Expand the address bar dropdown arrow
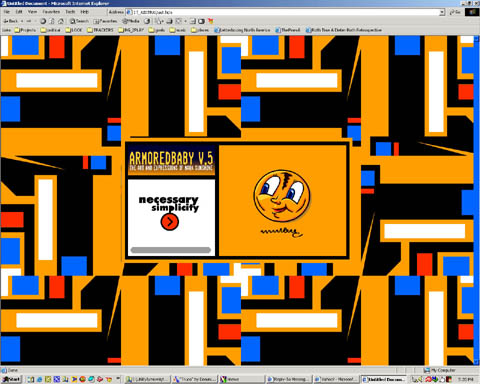Screen dimensions: 480x384 (x=442, y=12)
